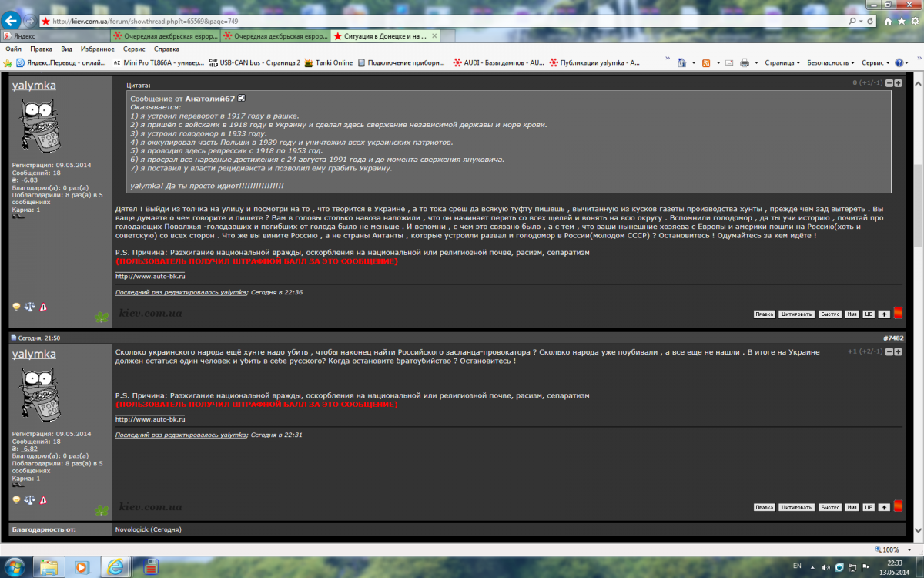Open the Страница dropdown menu
This screenshot has height=578, width=924.
tap(782, 62)
